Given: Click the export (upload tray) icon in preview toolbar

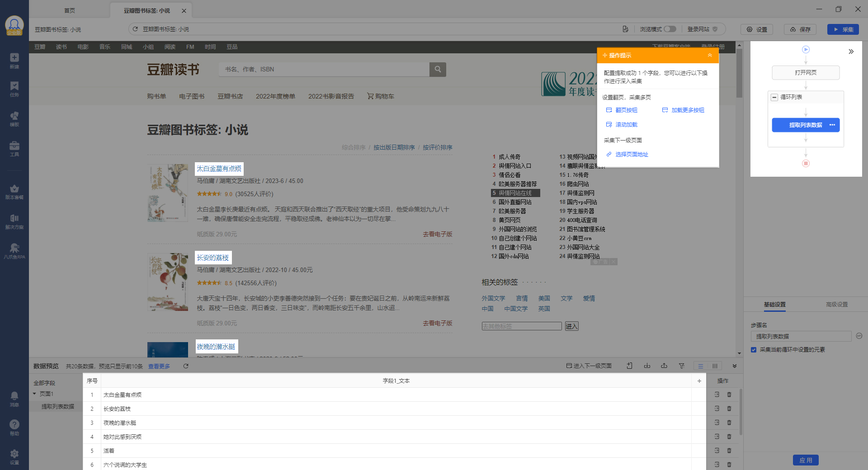Looking at the screenshot, I should point(664,366).
